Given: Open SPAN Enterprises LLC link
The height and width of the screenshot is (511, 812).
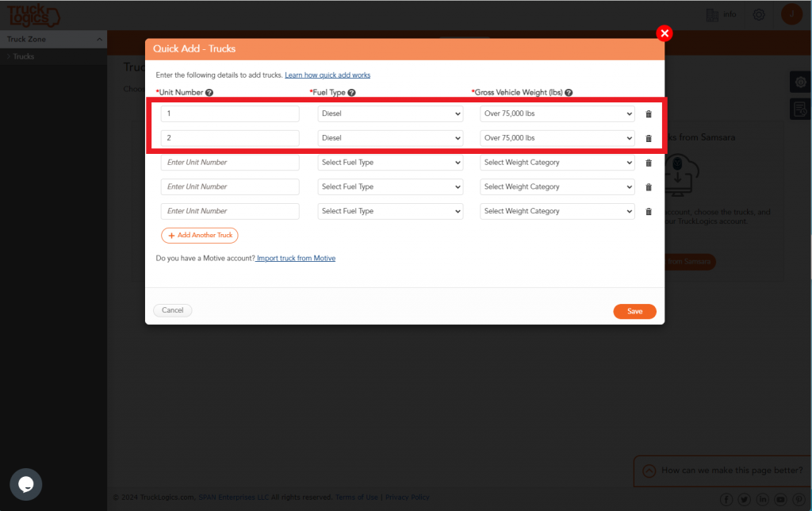Looking at the screenshot, I should pyautogui.click(x=234, y=498).
